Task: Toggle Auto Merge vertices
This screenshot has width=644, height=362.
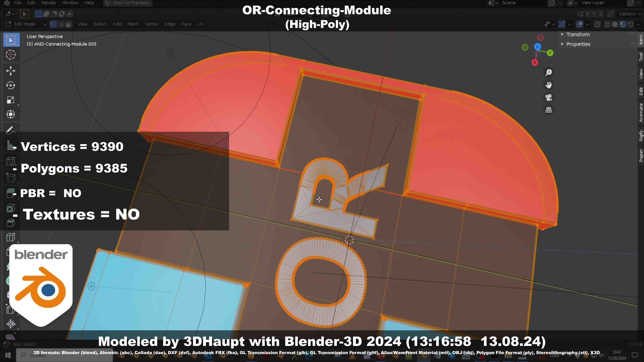Action: [x=610, y=14]
